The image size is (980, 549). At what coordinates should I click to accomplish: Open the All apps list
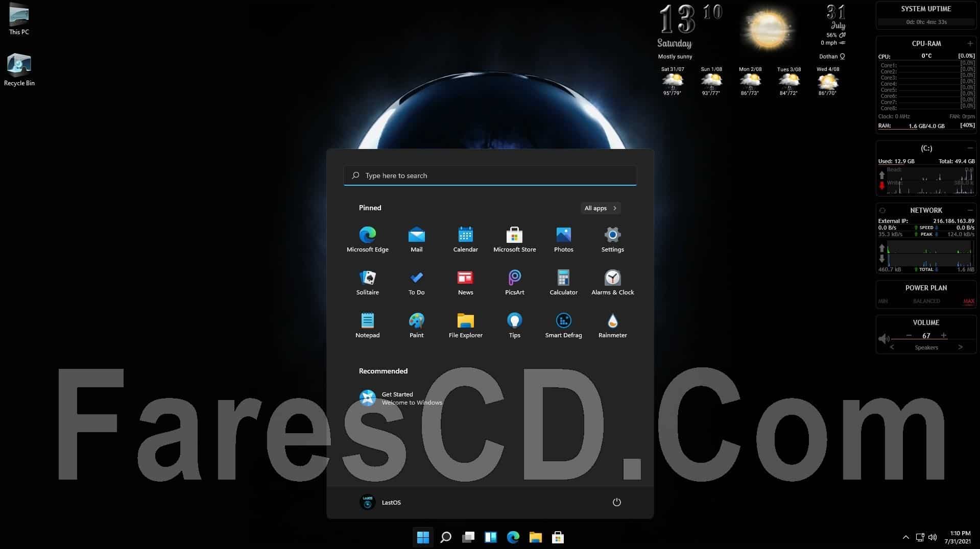click(601, 208)
